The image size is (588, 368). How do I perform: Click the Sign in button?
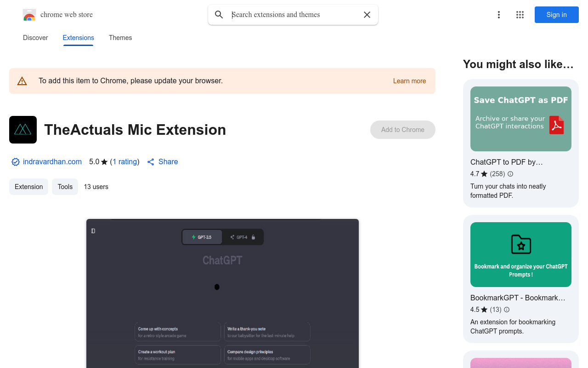(x=557, y=15)
